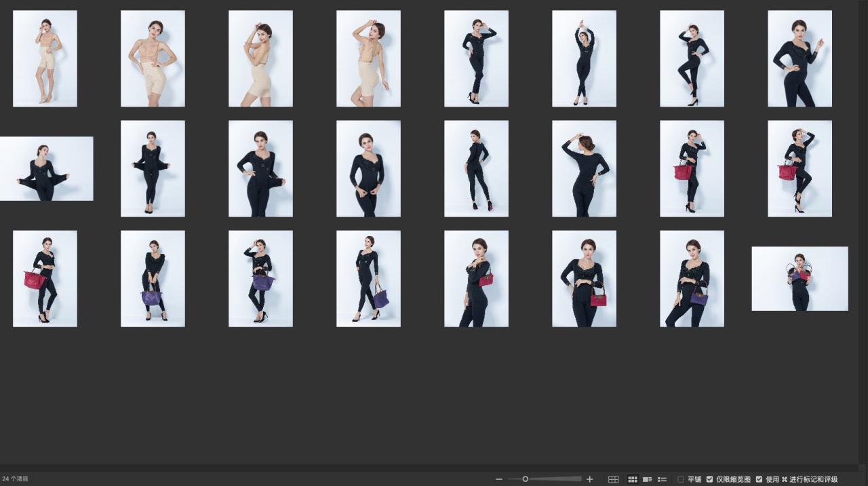
Task: Switch to thumbnail grid view
Action: click(x=633, y=479)
